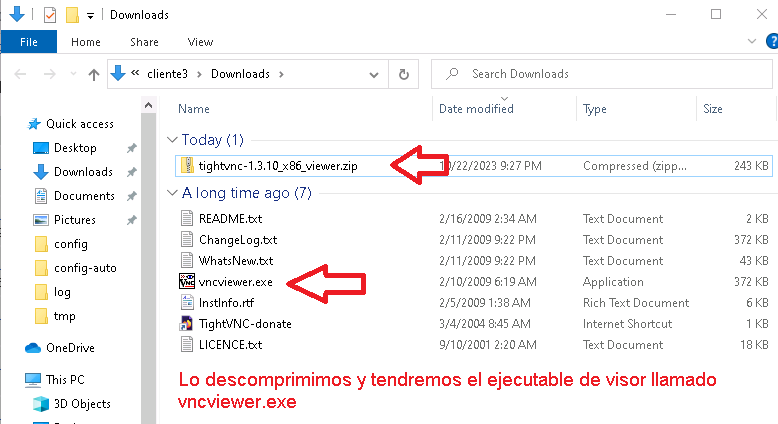Select the InstInfo.rtf document icon

tap(187, 303)
